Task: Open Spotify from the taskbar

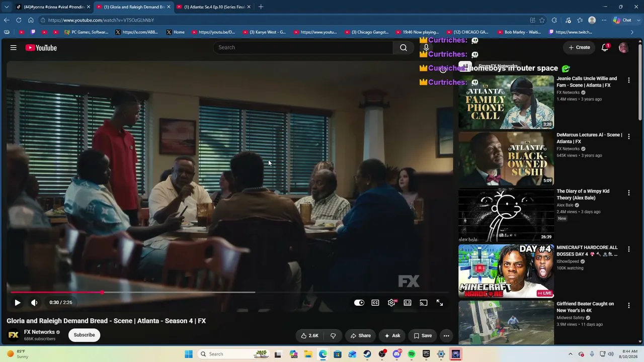Action: (412, 354)
